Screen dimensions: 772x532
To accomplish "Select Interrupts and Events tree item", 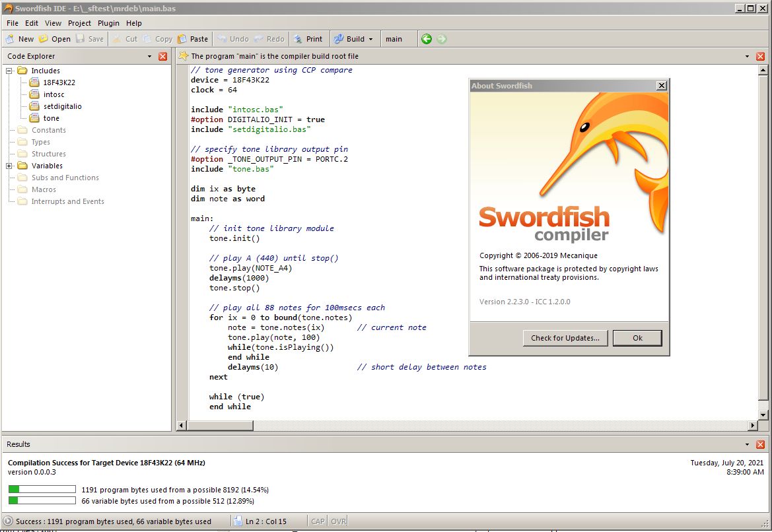I will (68, 201).
